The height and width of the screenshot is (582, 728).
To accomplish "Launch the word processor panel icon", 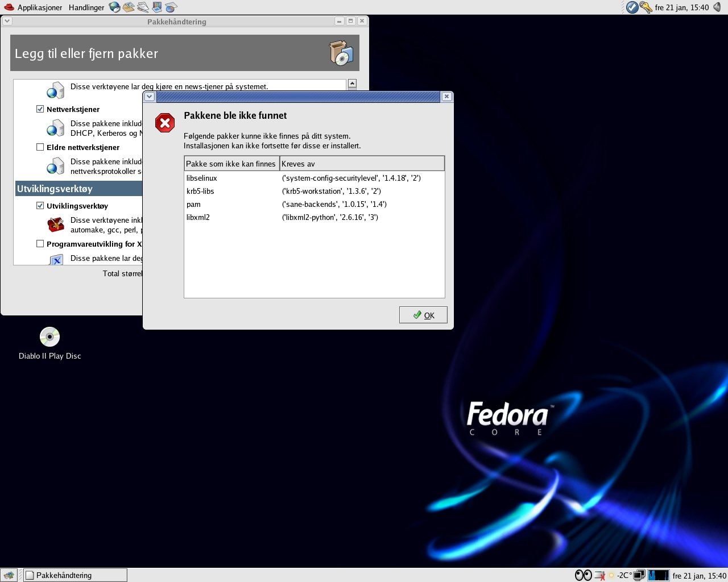I will tap(143, 7).
